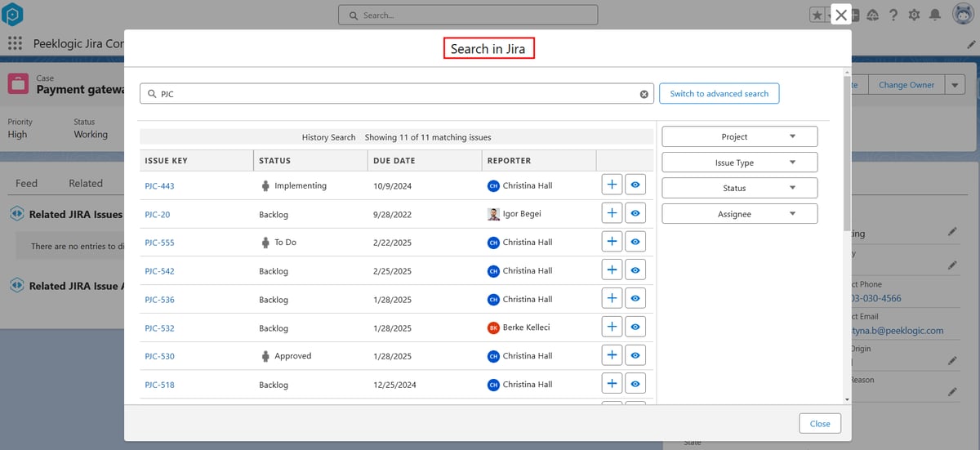Viewport: 980px width, 450px height.
Task: Add issue PJC-542 with plus button
Action: pyautogui.click(x=612, y=271)
